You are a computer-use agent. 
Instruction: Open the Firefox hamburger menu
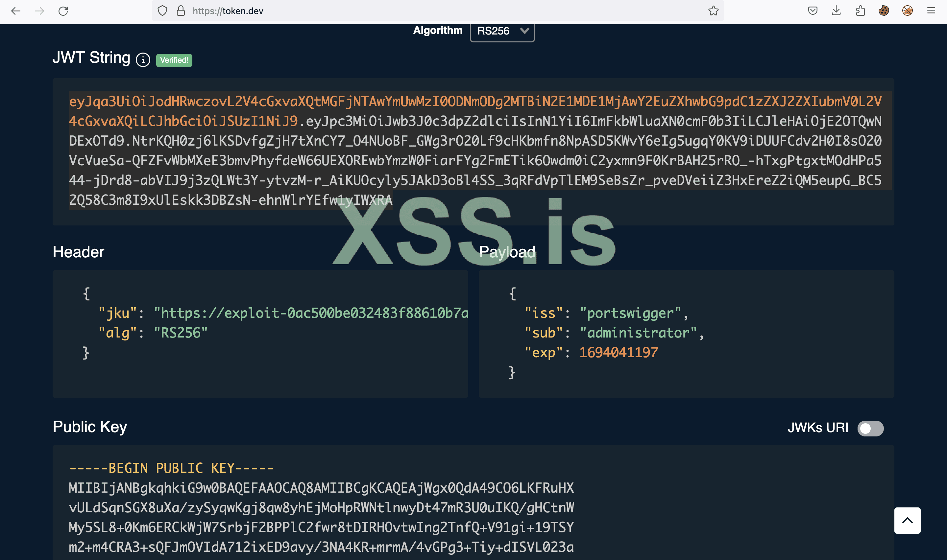click(x=931, y=11)
